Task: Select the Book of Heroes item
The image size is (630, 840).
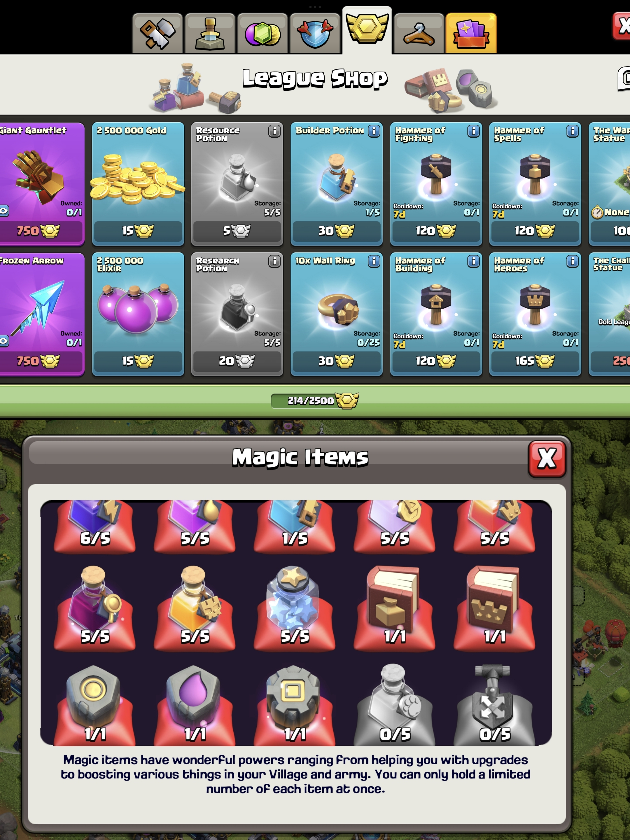Action: pos(494,607)
